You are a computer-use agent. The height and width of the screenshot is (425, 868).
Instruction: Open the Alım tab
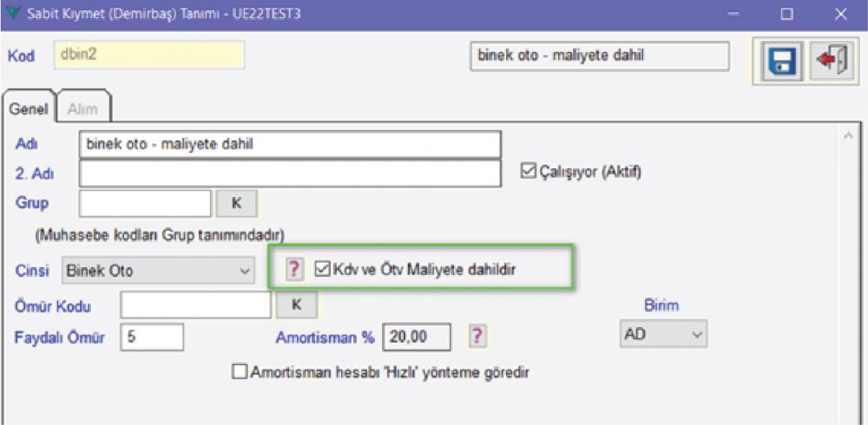point(82,108)
